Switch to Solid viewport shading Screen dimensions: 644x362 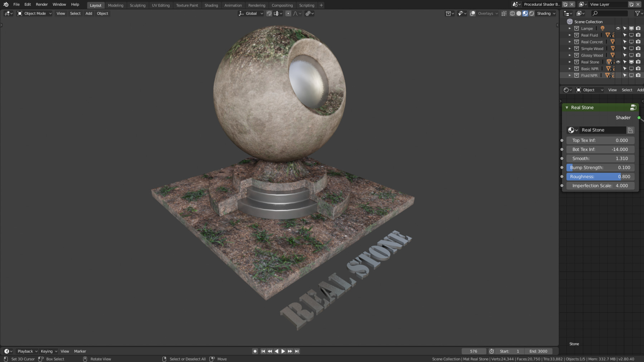(519, 13)
